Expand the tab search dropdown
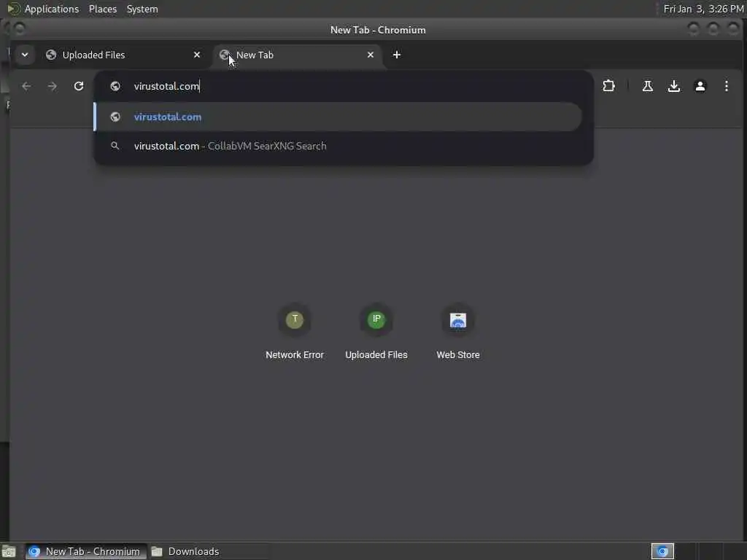 [25, 55]
